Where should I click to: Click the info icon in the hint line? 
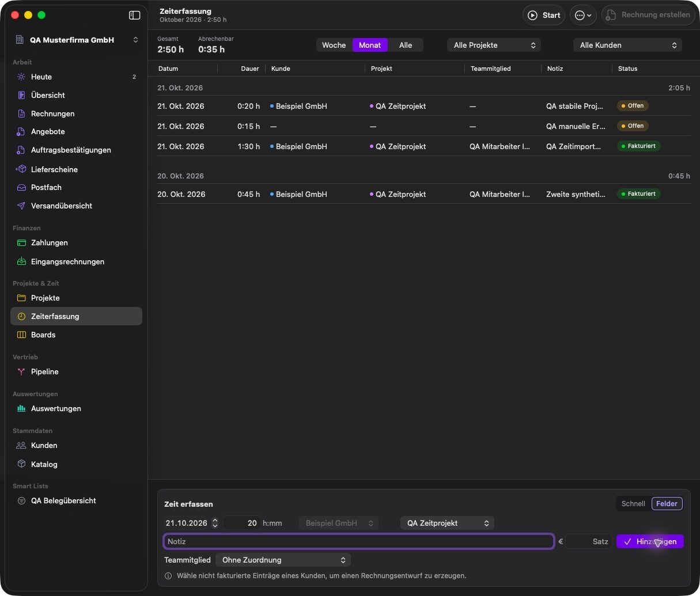click(x=168, y=576)
